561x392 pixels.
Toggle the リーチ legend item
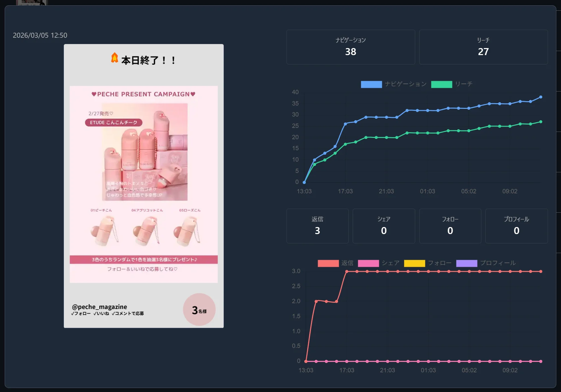tap(452, 84)
